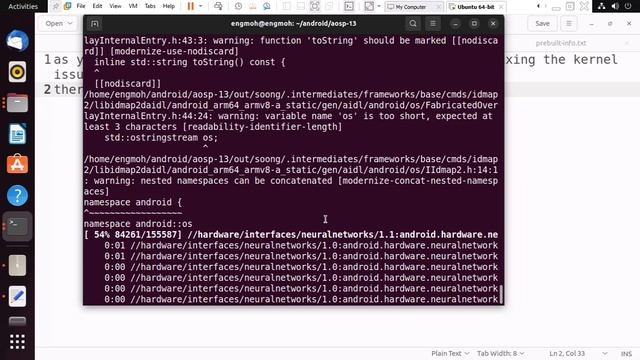This screenshot has height=360, width=640.
Task: Click Save in the text editor
Action: coord(542,24)
